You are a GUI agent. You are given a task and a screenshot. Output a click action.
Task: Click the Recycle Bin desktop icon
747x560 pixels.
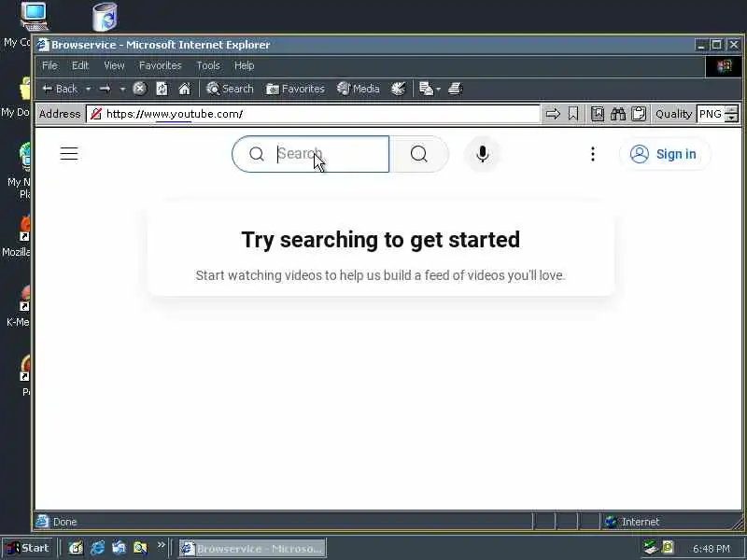pos(105,16)
